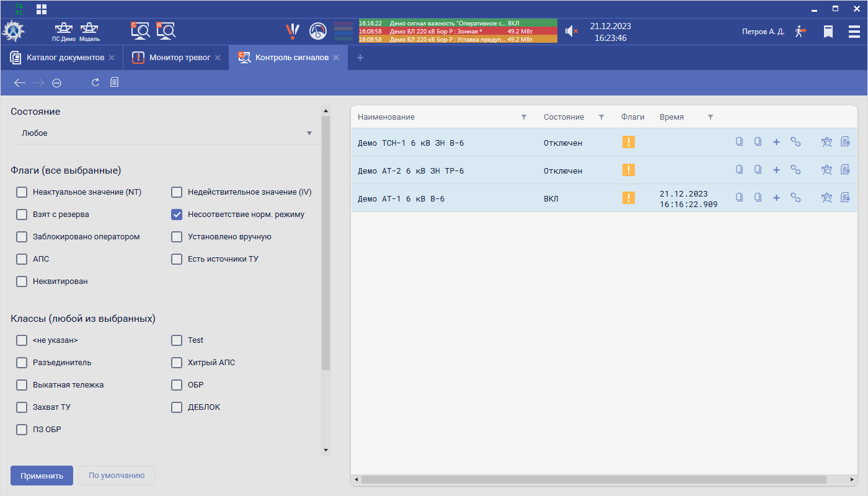Image resolution: width=868 pixels, height=496 pixels.
Task: Open the Наименование column filter
Action: [524, 117]
